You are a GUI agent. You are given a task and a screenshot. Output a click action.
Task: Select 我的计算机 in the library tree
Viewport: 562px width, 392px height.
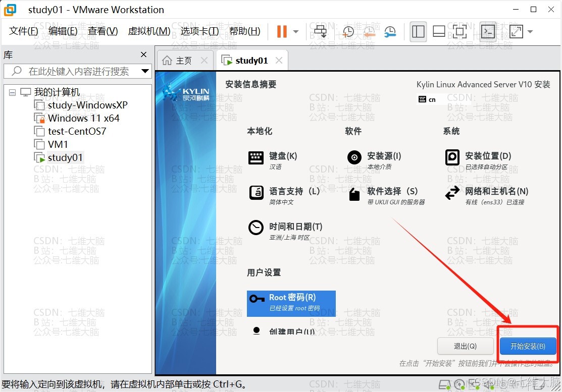tap(57, 92)
